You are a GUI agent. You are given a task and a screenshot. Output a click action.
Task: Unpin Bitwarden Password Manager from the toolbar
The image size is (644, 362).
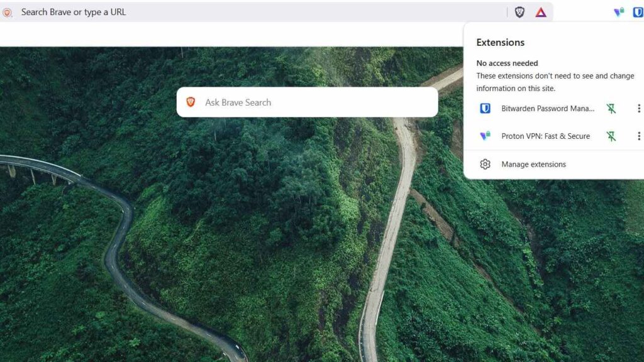pos(611,108)
